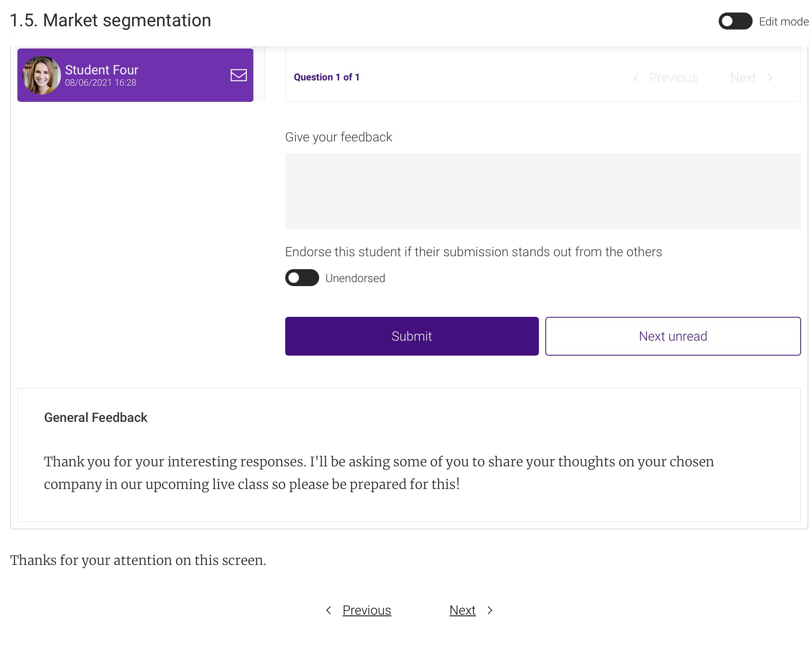Click the Next unread button

pos(673,336)
